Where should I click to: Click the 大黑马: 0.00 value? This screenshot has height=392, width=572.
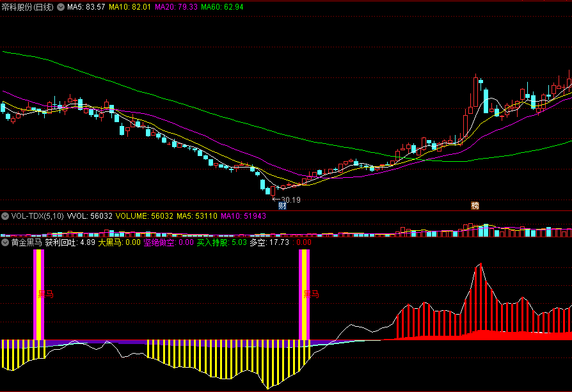(x=119, y=242)
